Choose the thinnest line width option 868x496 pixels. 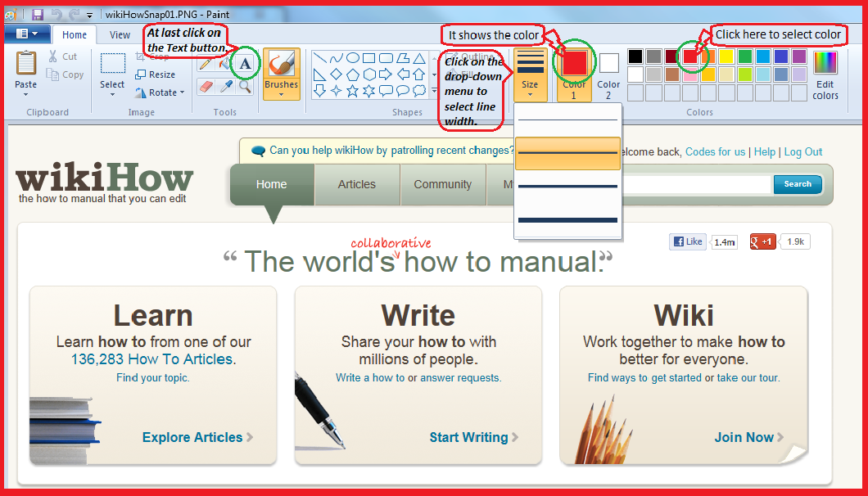click(x=568, y=120)
